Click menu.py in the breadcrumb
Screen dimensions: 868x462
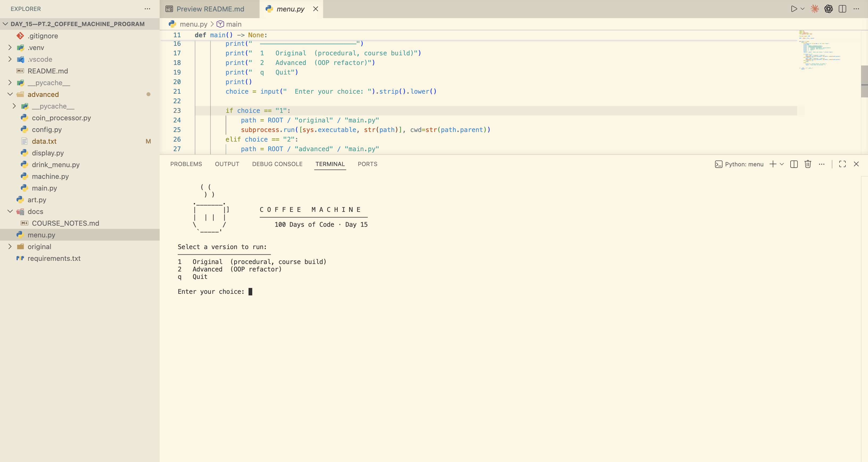(193, 24)
